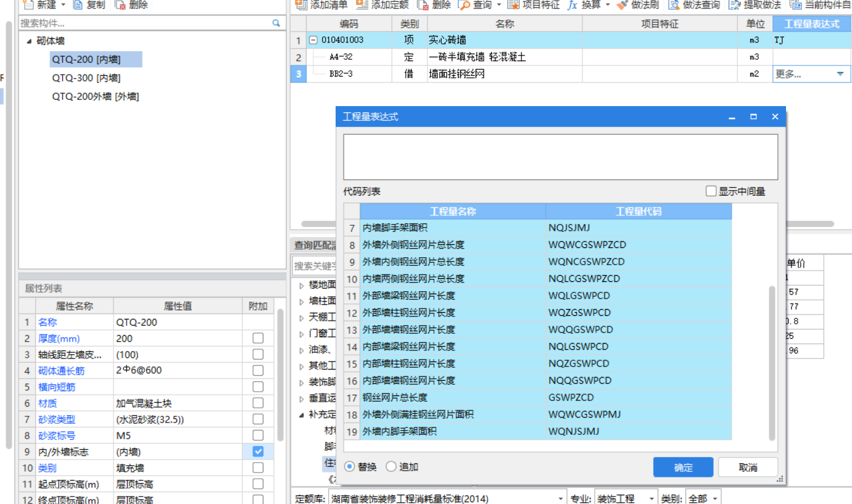Select QTQ-300 [内墙] component

(86, 78)
